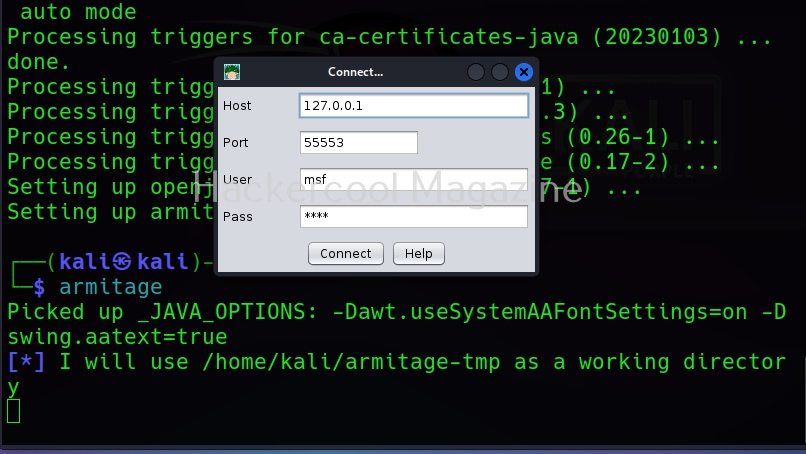Maximize the Connect dialog window
806x454 pixels.
(x=500, y=72)
